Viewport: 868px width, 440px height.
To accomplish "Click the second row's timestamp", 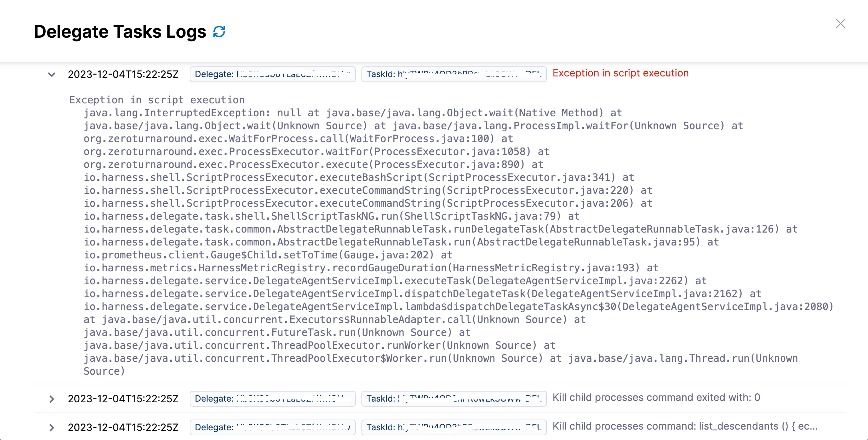I will (x=123, y=399).
